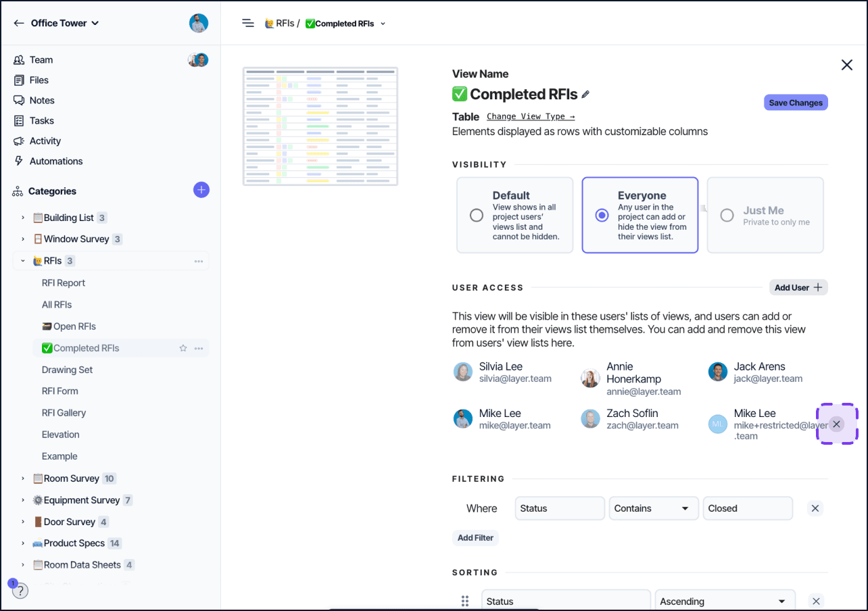Remove the Status sorting rule with X
This screenshot has width=868, height=611.
click(816, 601)
